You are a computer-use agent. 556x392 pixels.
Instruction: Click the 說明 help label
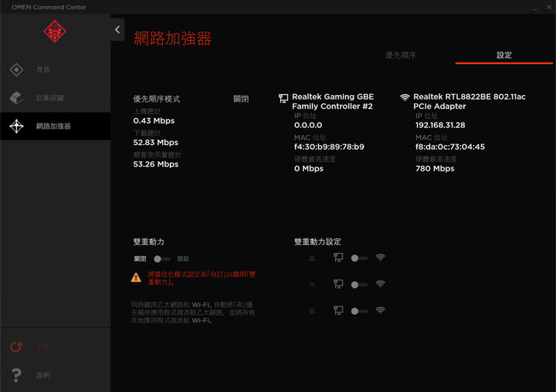point(43,375)
